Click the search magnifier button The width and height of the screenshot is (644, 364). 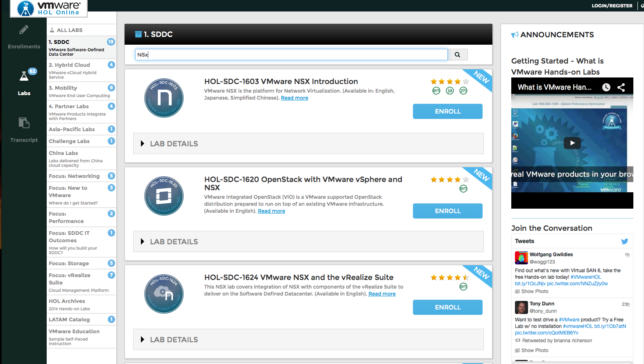click(458, 55)
